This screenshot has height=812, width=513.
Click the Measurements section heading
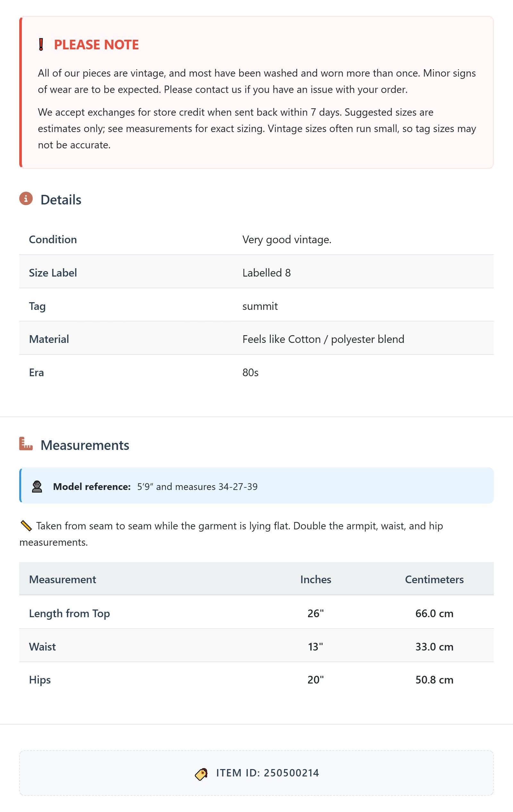tap(85, 445)
